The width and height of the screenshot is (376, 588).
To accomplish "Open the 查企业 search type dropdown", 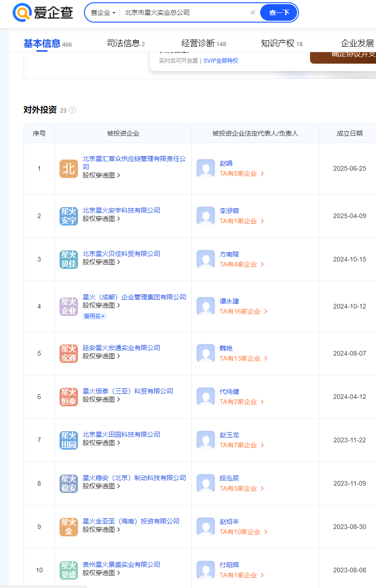I will 102,12.
